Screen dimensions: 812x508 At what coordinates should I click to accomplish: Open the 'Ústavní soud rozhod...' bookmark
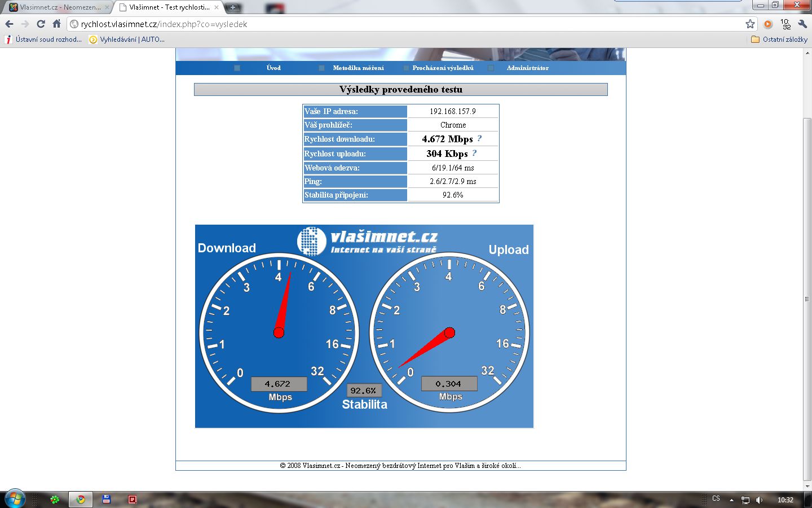click(x=43, y=40)
